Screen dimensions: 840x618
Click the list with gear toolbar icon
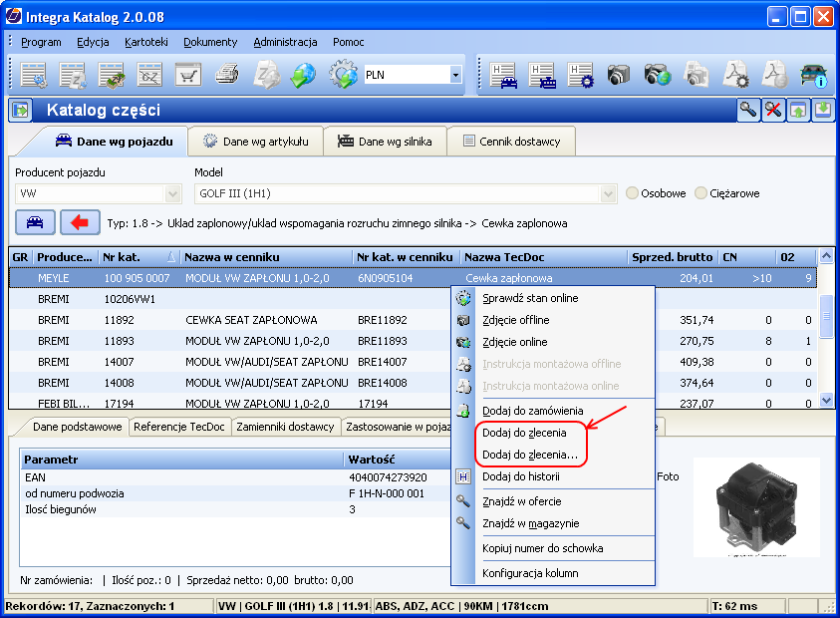[x=34, y=75]
